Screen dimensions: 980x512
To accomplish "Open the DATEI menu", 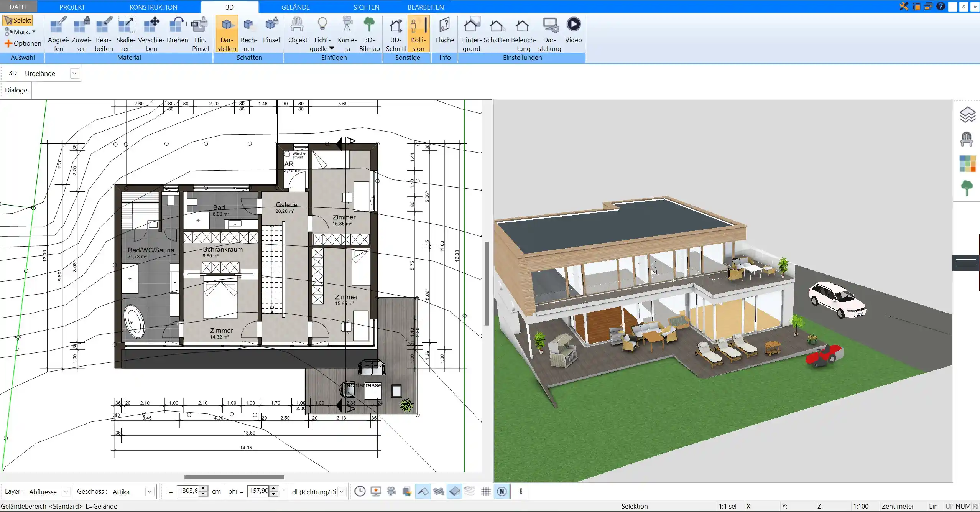I will point(18,7).
